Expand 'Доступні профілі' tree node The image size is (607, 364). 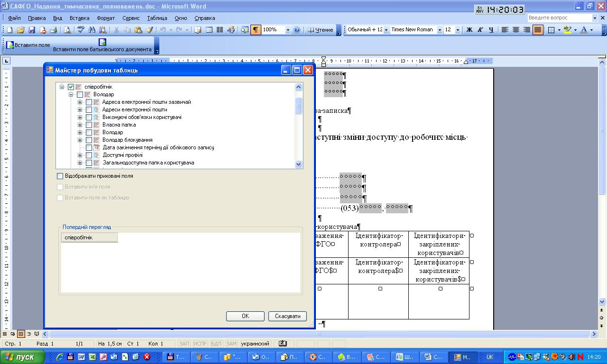tap(80, 155)
